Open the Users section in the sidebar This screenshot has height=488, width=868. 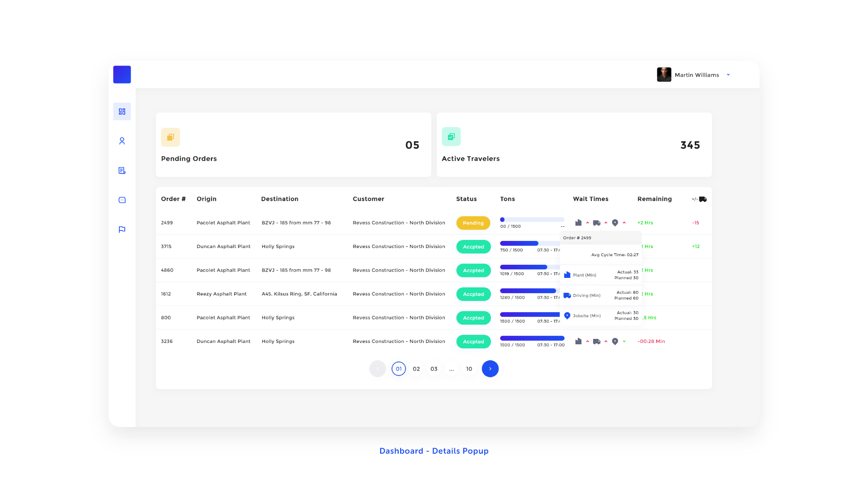click(122, 141)
